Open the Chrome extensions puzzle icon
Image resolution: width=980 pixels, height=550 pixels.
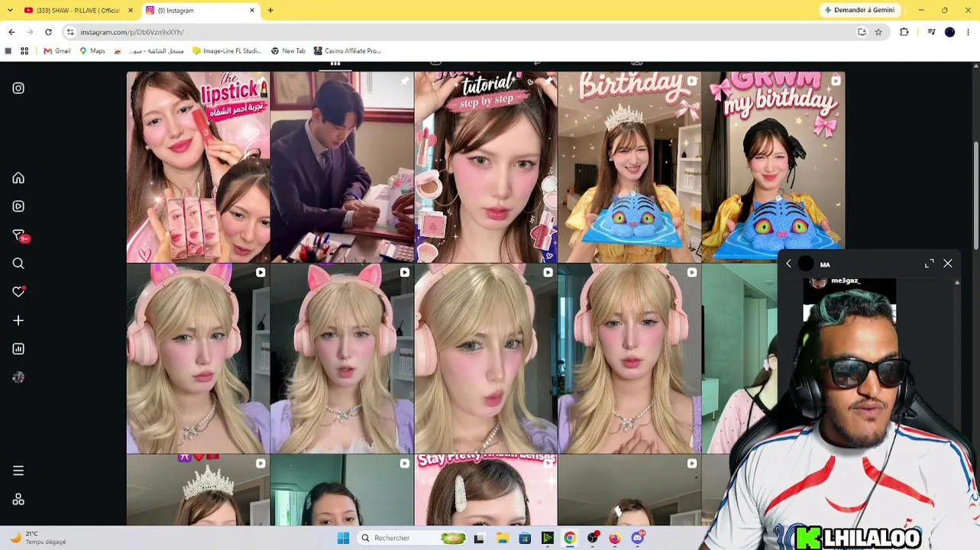point(904,32)
